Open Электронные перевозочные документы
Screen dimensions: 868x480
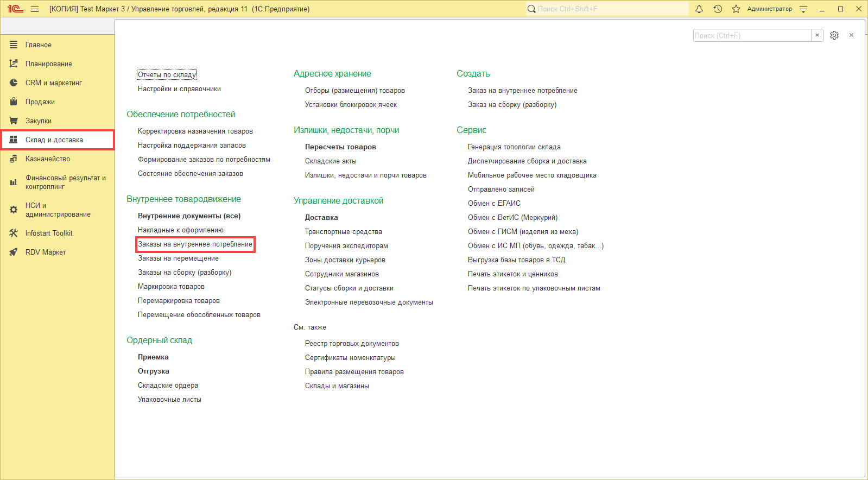click(x=369, y=302)
